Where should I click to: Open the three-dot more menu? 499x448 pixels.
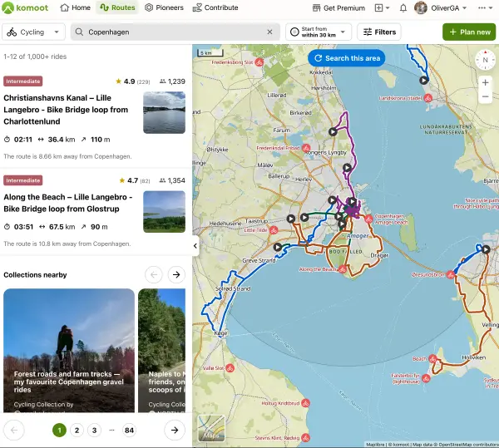coord(485,8)
